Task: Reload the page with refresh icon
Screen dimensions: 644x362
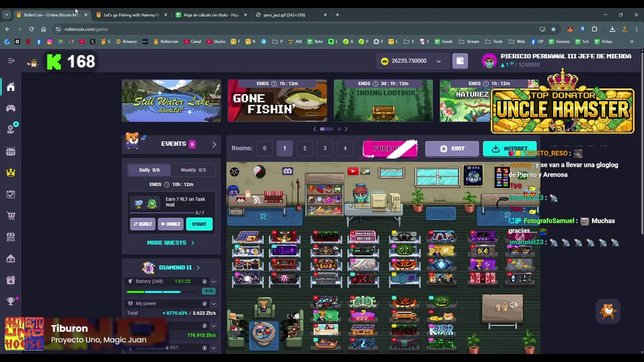Action: (x=31, y=29)
